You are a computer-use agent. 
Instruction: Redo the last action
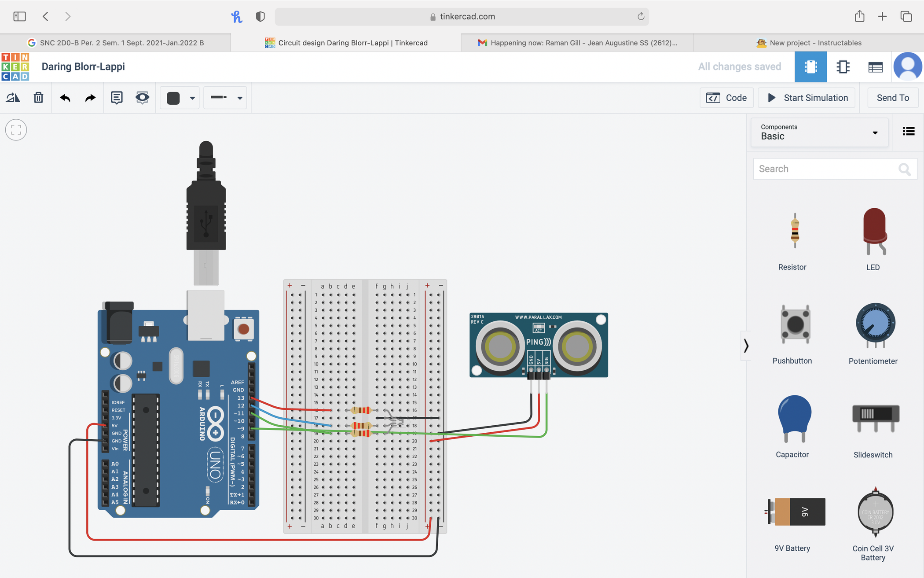click(90, 98)
